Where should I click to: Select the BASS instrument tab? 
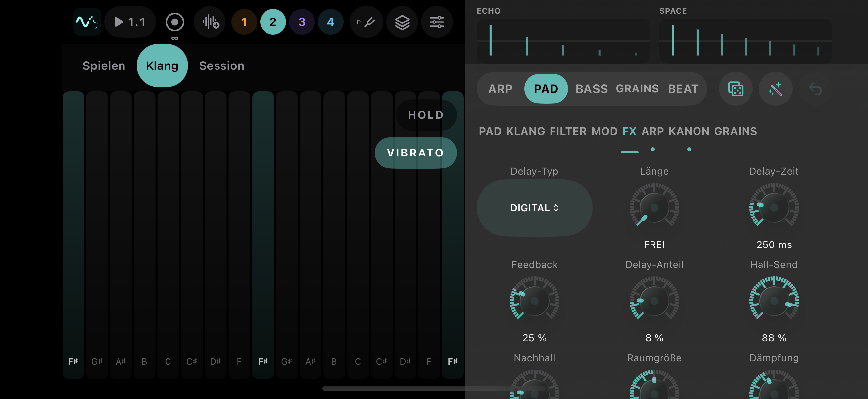tap(591, 89)
